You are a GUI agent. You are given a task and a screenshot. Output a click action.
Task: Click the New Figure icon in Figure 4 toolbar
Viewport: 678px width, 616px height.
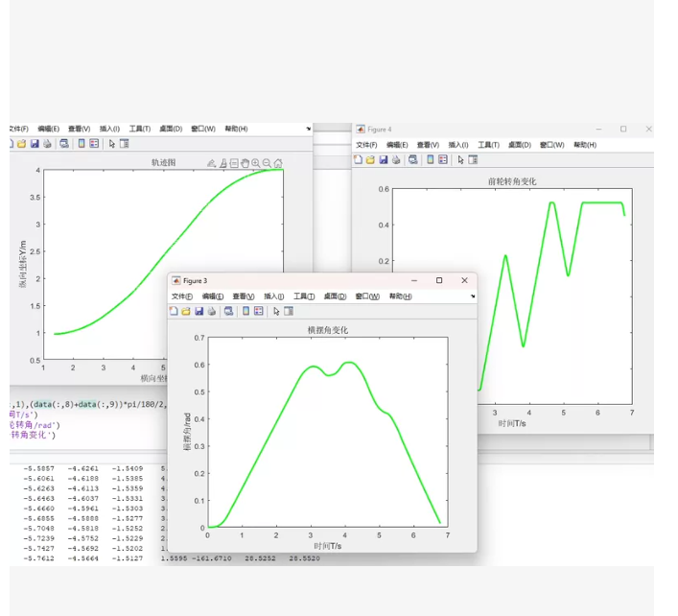pos(358,159)
